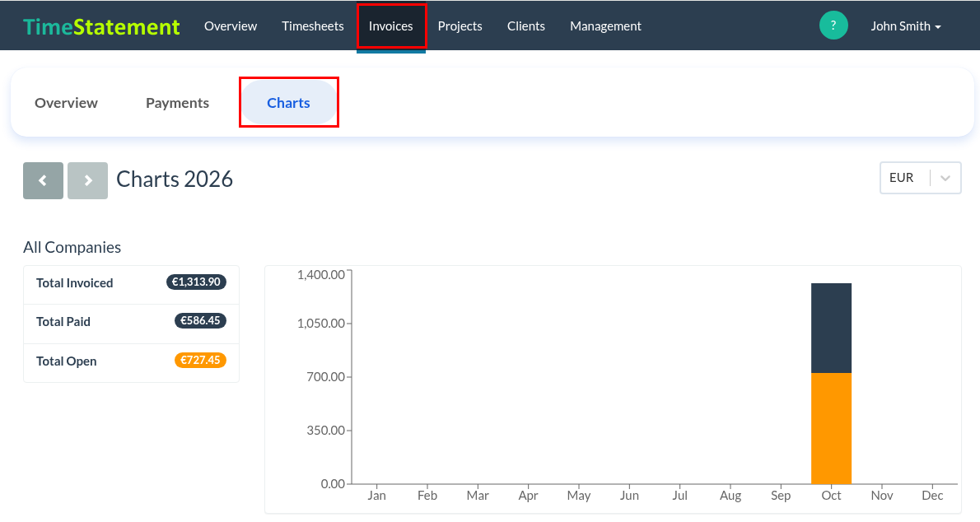The width and height of the screenshot is (980, 522).
Task: Click the dark paid segment of October bar
Action: [x=831, y=329]
